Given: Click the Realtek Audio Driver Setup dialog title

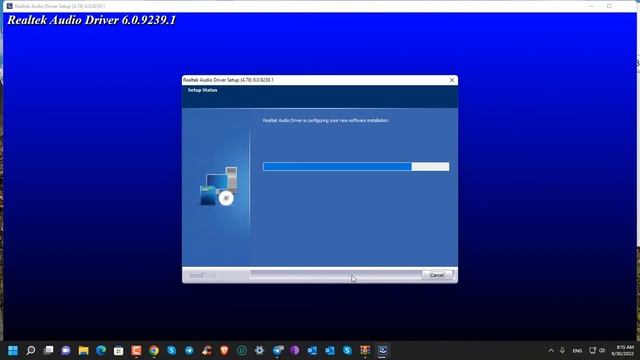Looking at the screenshot, I should pos(229,80).
